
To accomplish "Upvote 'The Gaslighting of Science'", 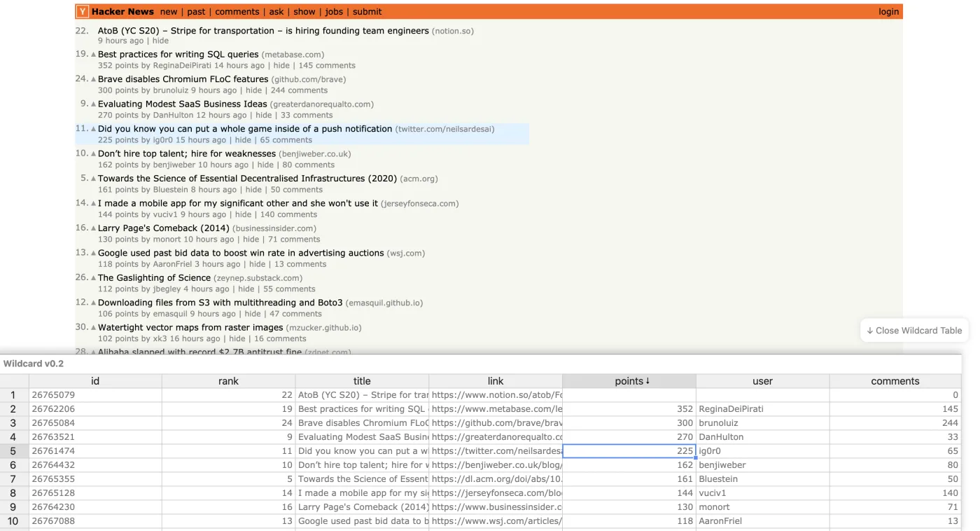I will point(94,277).
